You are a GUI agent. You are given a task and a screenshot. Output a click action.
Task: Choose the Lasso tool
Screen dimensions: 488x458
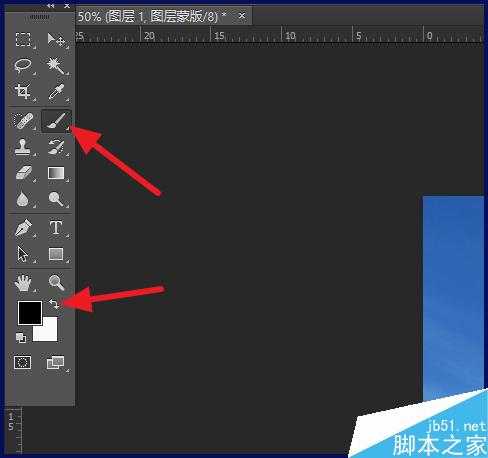23,65
